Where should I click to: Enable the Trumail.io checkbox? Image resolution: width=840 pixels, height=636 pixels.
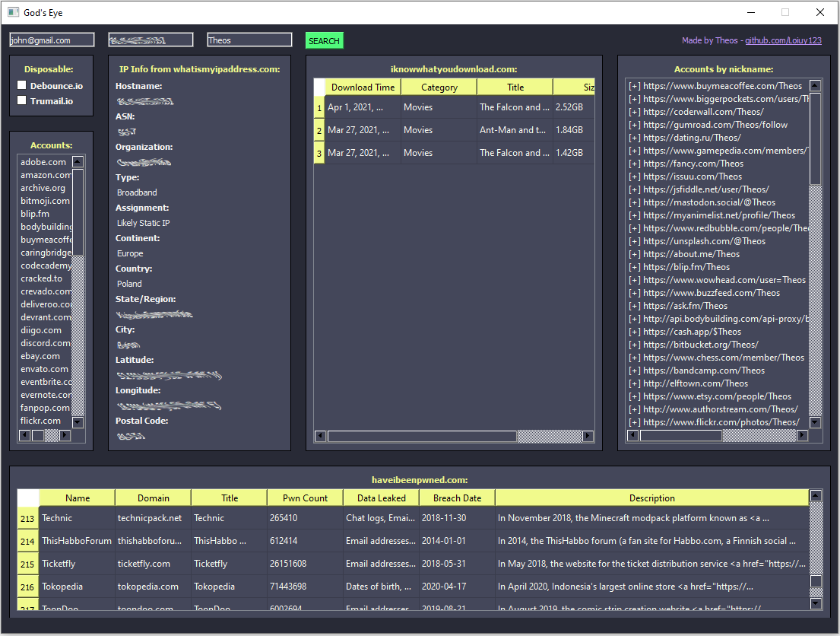pos(22,100)
